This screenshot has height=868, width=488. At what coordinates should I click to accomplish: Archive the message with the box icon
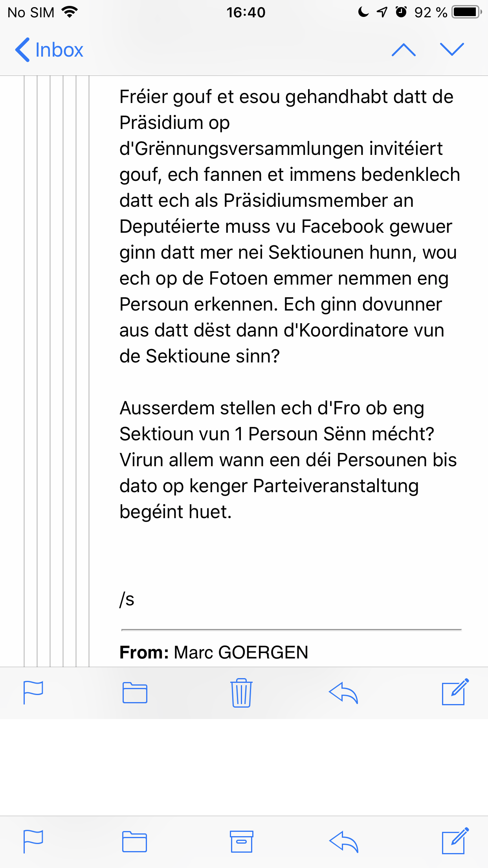coord(241,841)
